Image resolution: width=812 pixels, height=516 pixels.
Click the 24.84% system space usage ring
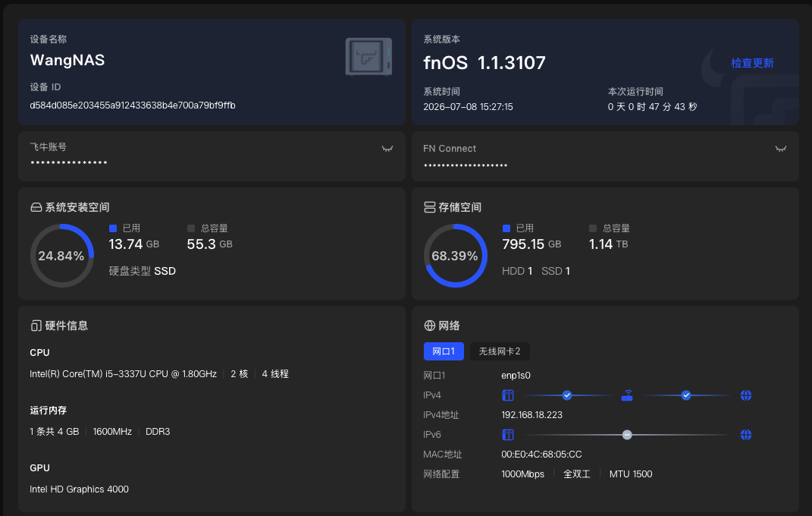pyautogui.click(x=61, y=256)
